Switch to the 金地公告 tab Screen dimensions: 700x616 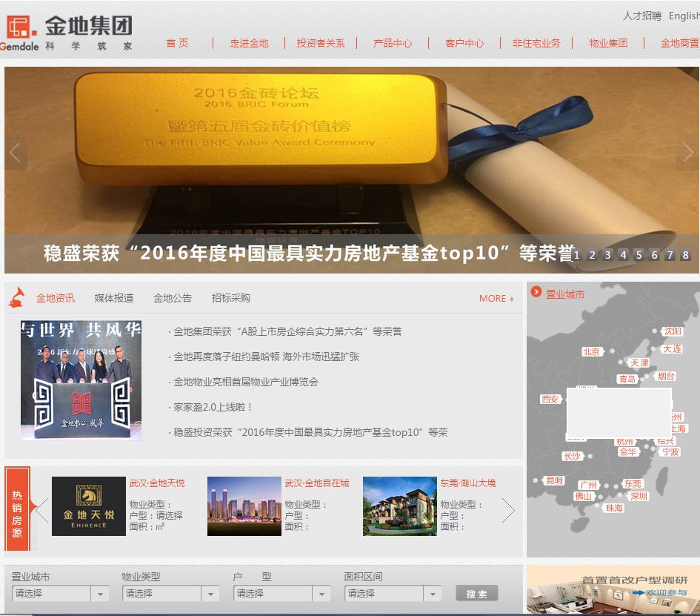point(173,298)
